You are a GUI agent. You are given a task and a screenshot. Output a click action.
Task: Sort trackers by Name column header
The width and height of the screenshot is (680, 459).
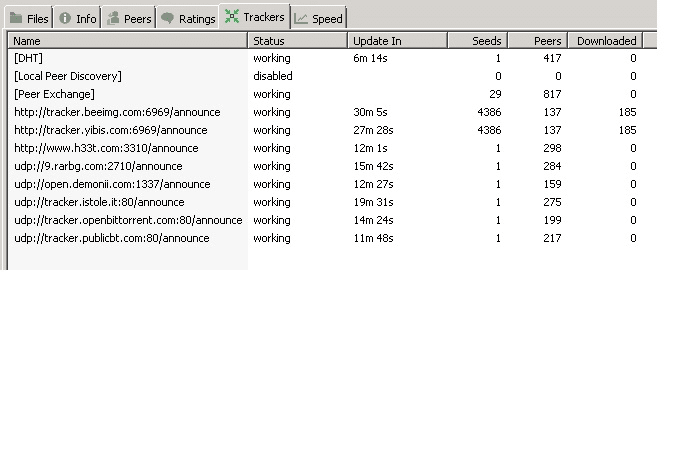click(128, 41)
